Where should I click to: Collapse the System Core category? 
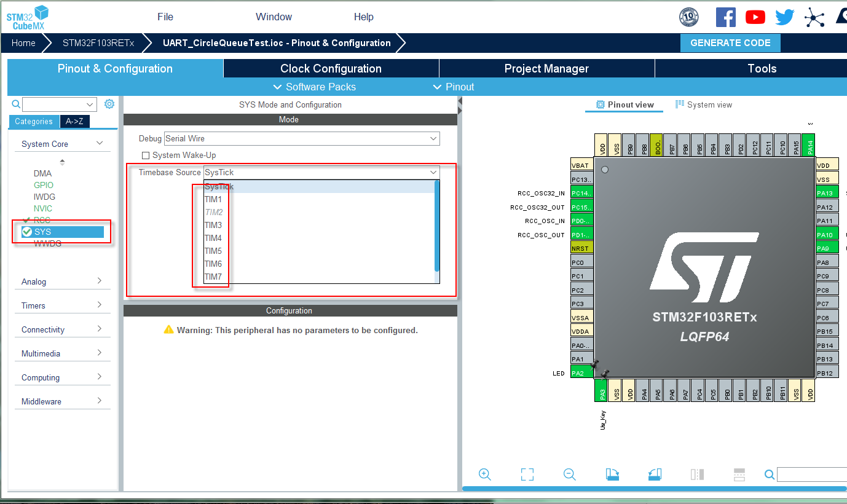[100, 143]
